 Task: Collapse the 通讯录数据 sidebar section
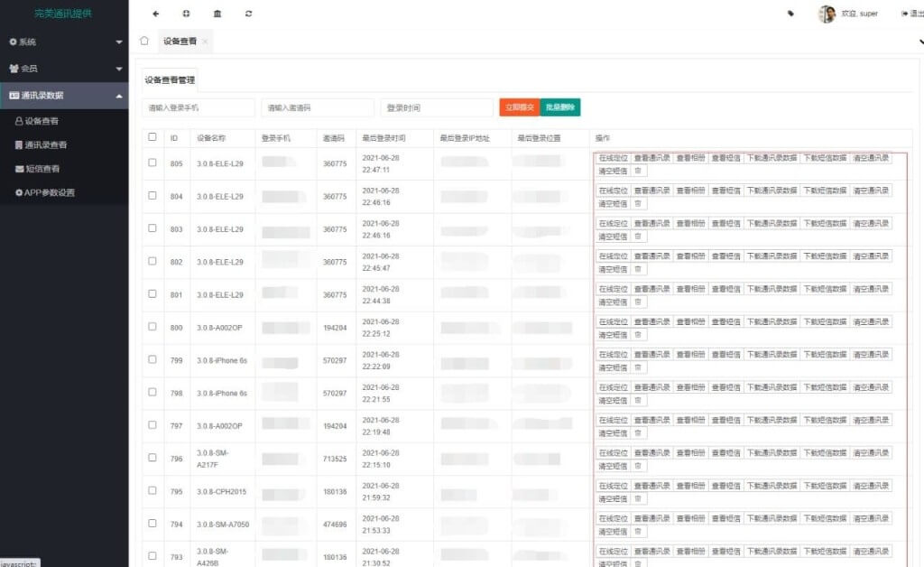[64, 95]
